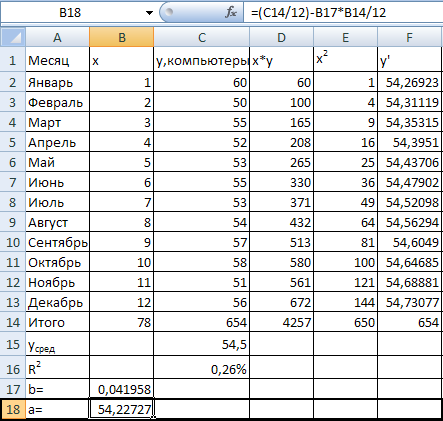
Task: Click cell with value 54,47902
Action: click(x=410, y=182)
